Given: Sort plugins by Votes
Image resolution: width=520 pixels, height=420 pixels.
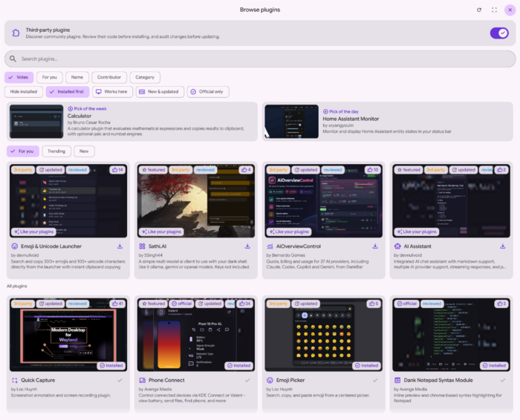Looking at the screenshot, I should 19,77.
